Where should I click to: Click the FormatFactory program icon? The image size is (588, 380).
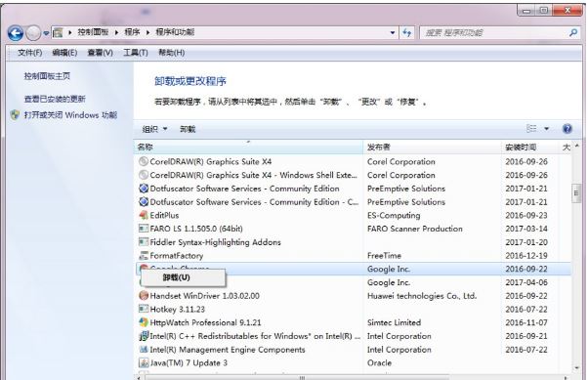pos(144,256)
